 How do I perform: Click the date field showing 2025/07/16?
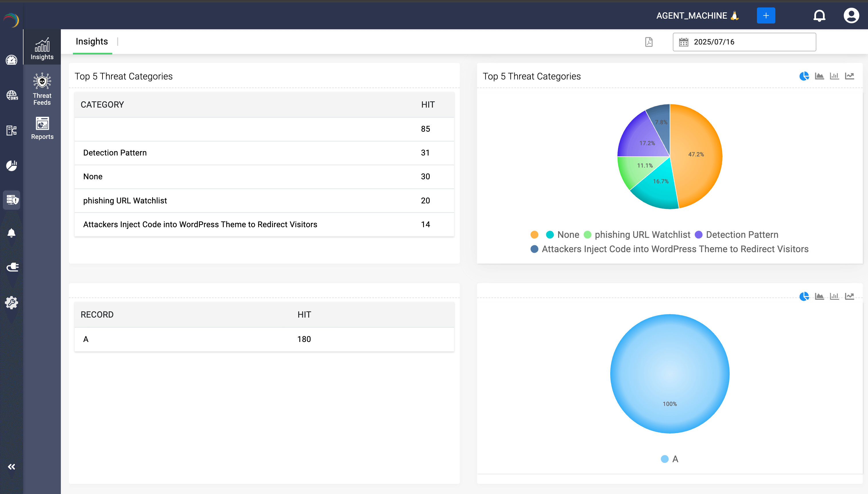coord(714,42)
